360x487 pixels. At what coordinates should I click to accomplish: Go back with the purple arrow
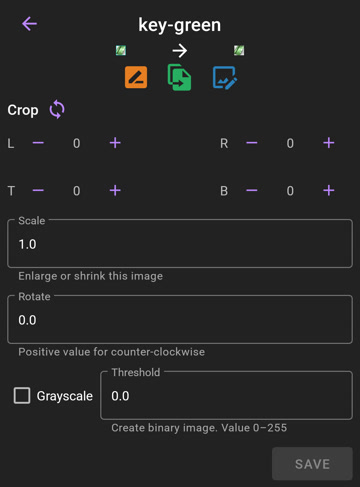click(x=29, y=24)
